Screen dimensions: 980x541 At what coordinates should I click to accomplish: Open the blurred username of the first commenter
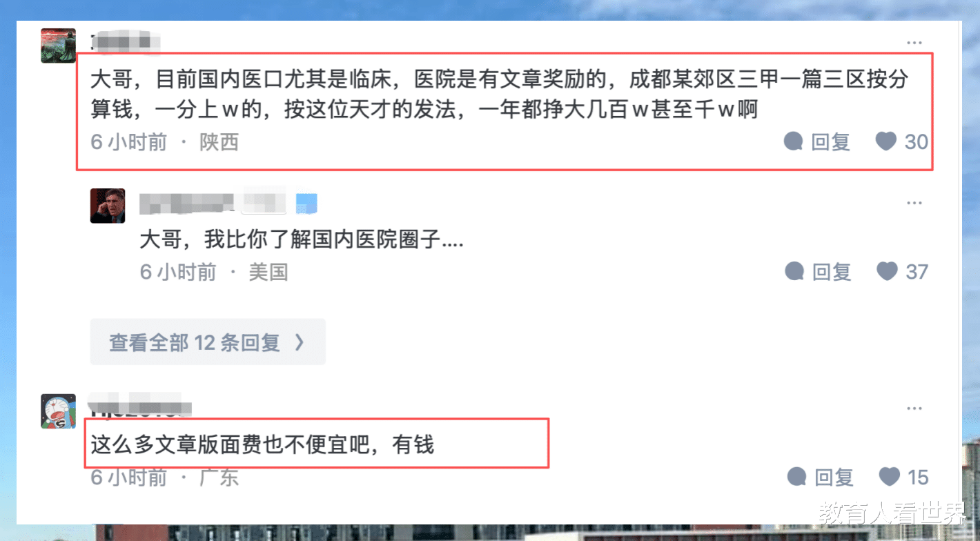(x=126, y=43)
